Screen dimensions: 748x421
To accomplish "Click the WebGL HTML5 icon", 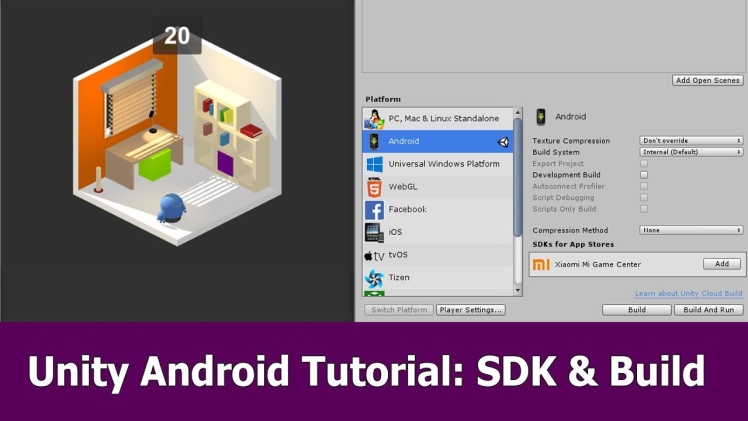I will [374, 187].
